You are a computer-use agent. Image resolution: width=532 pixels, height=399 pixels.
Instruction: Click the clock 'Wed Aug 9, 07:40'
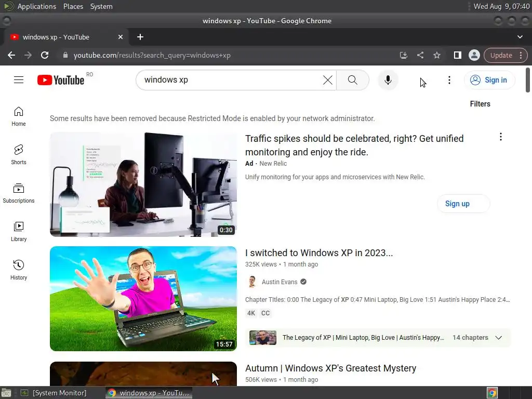[501, 6]
